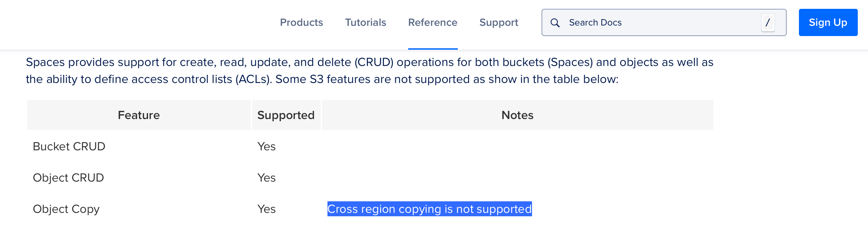
Task: Click the Notes column header
Action: tap(517, 115)
